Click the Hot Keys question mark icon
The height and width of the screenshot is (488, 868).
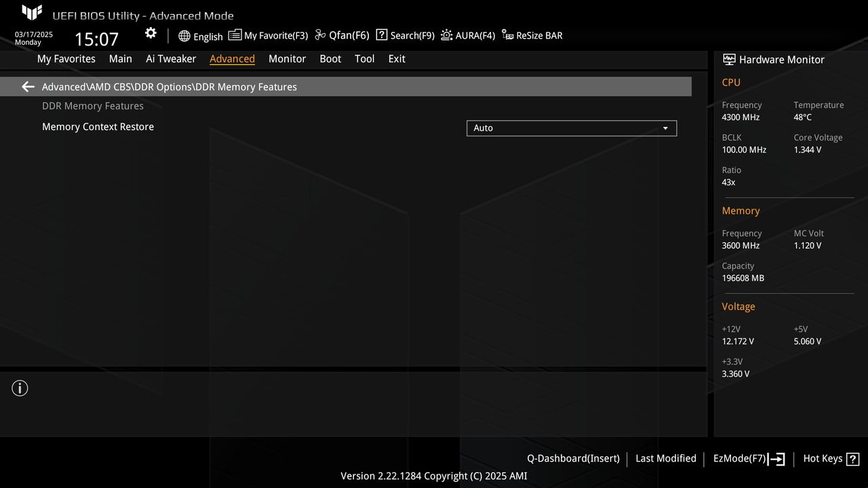[853, 459]
